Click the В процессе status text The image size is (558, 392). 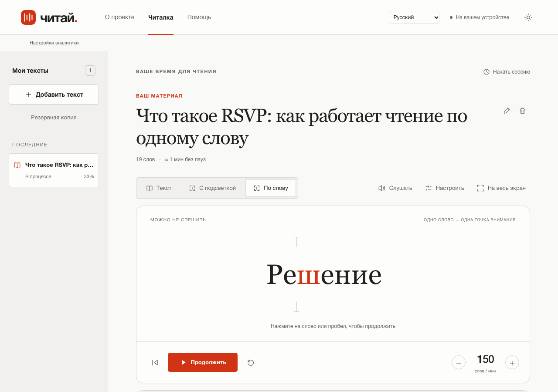tap(38, 176)
